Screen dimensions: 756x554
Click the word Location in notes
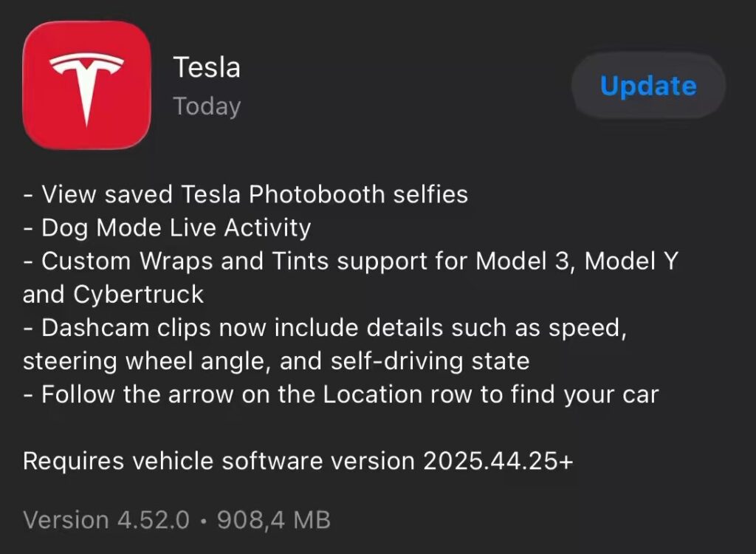[373, 394]
